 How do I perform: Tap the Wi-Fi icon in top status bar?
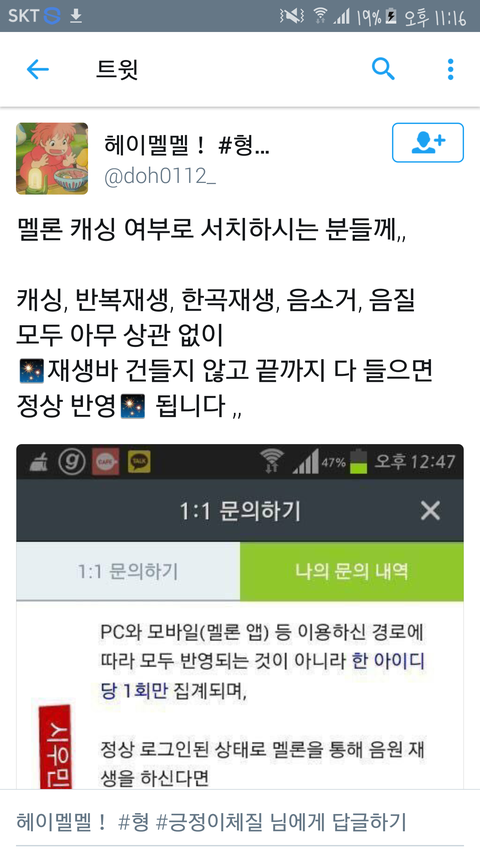click(x=320, y=16)
